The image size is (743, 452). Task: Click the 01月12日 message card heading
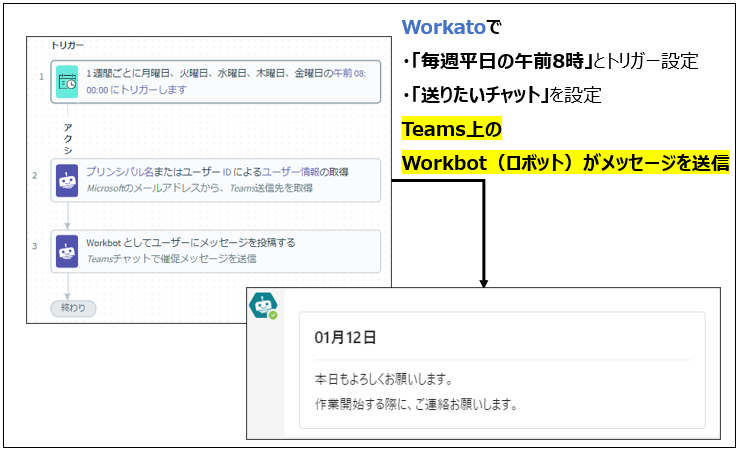pyautogui.click(x=345, y=338)
